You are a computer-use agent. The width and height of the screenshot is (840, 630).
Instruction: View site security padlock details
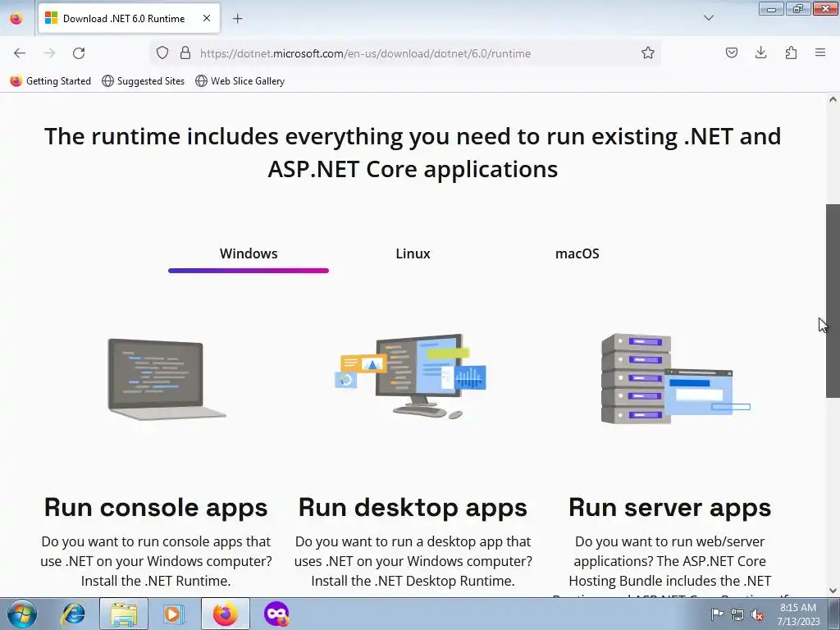(185, 52)
